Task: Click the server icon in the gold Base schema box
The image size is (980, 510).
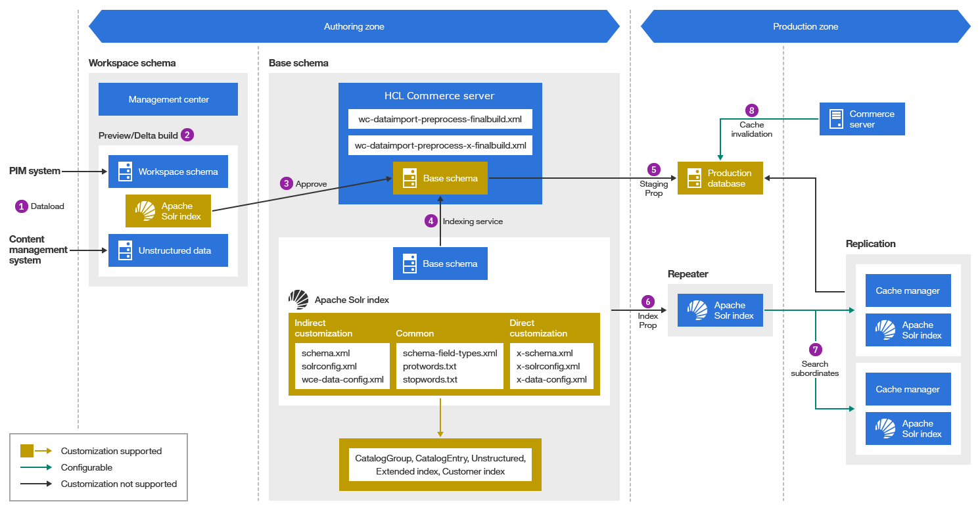Action: coord(410,178)
